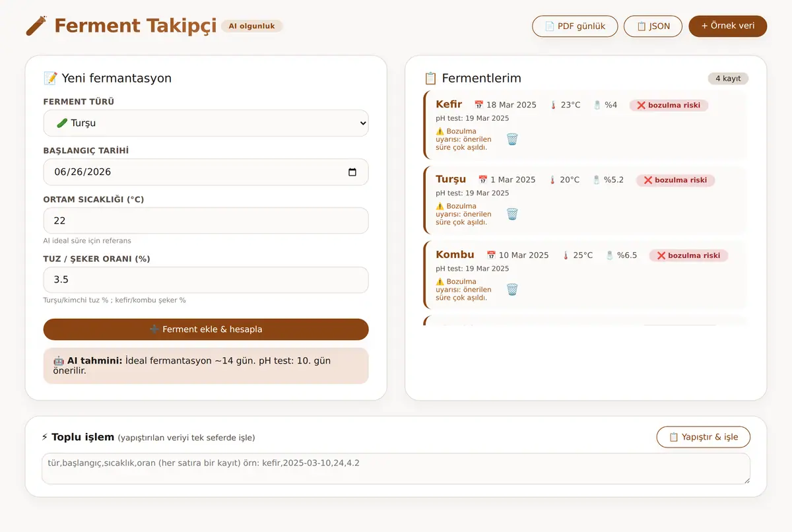Screen dimensions: 792x532
Task: Click Yapıştır & işle button
Action: click(x=703, y=437)
